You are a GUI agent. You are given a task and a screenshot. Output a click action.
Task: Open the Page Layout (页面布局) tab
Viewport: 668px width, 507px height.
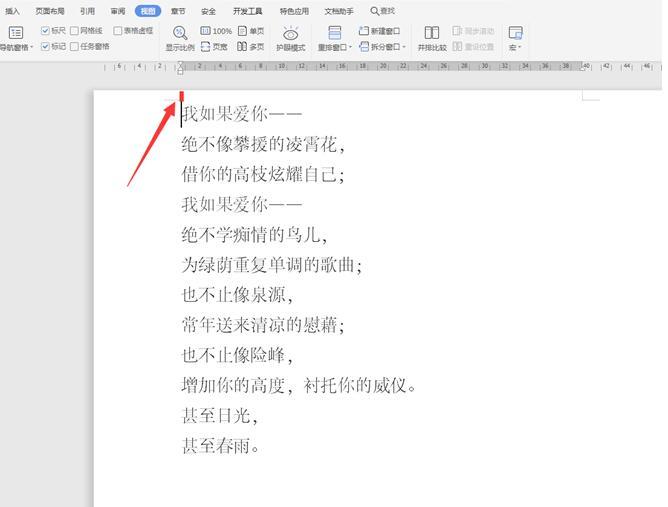(50, 11)
